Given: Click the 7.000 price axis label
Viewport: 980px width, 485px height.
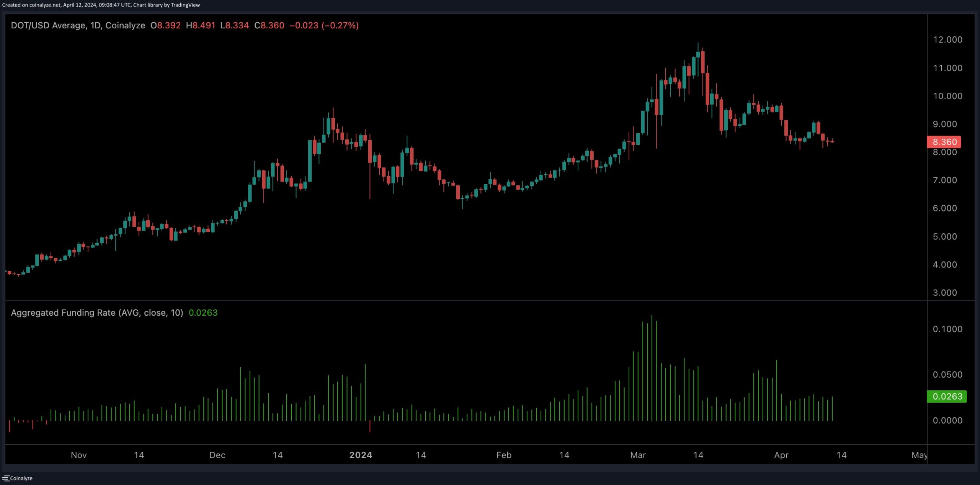Looking at the screenshot, I should tap(945, 180).
